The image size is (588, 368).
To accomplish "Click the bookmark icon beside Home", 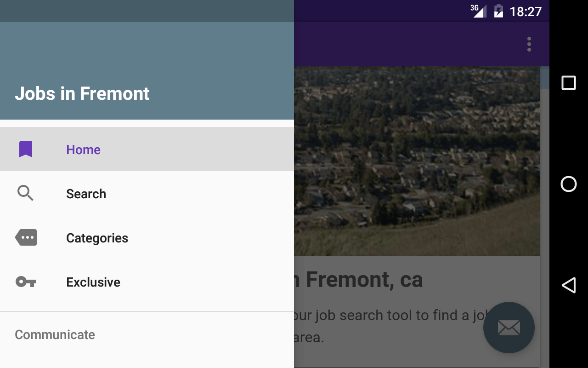I will 26,149.
